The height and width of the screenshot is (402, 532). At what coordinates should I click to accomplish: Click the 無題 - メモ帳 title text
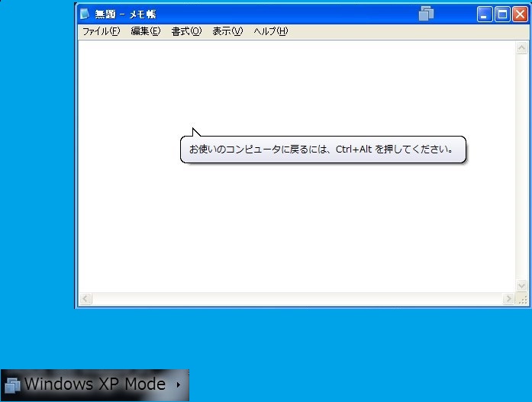point(125,14)
